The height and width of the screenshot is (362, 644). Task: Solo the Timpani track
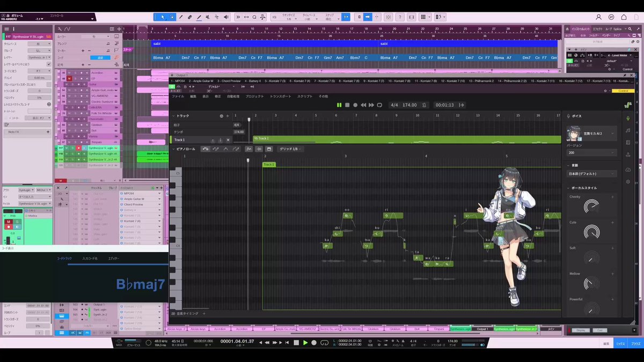[x=75, y=142]
